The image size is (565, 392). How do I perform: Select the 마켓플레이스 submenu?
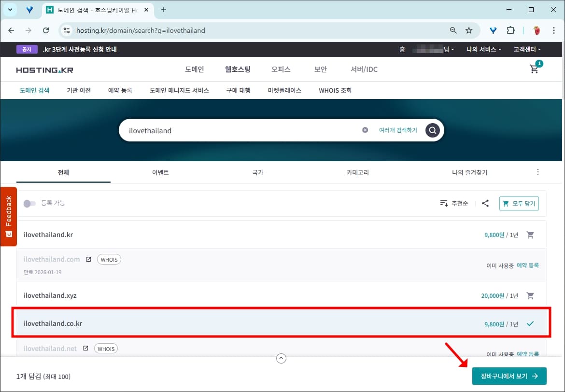(x=284, y=90)
